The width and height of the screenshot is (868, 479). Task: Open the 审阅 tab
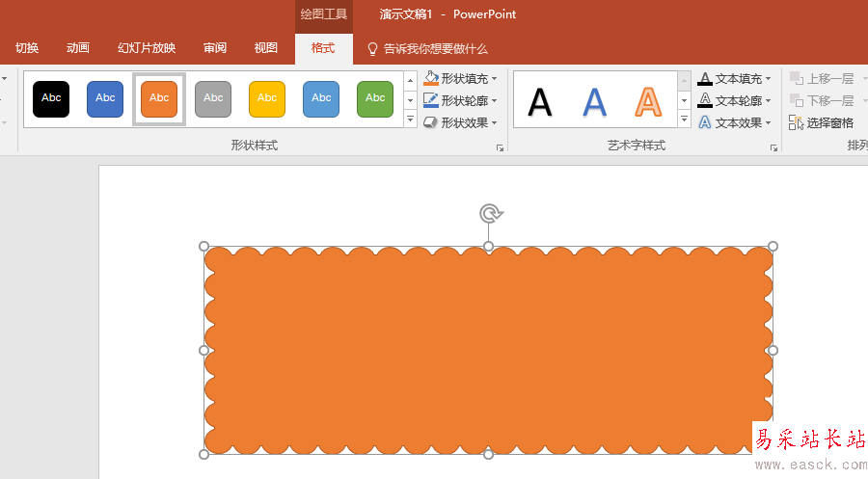(215, 48)
